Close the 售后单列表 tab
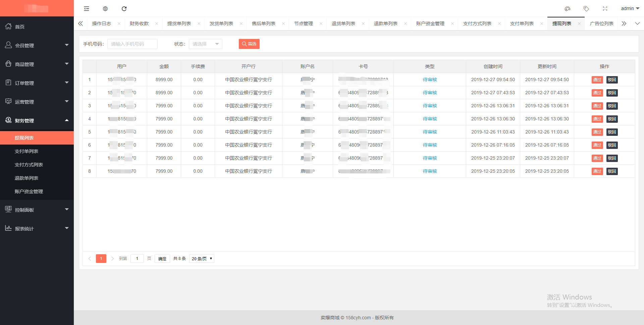Viewport: 644px width, 325px height. tap(283, 23)
